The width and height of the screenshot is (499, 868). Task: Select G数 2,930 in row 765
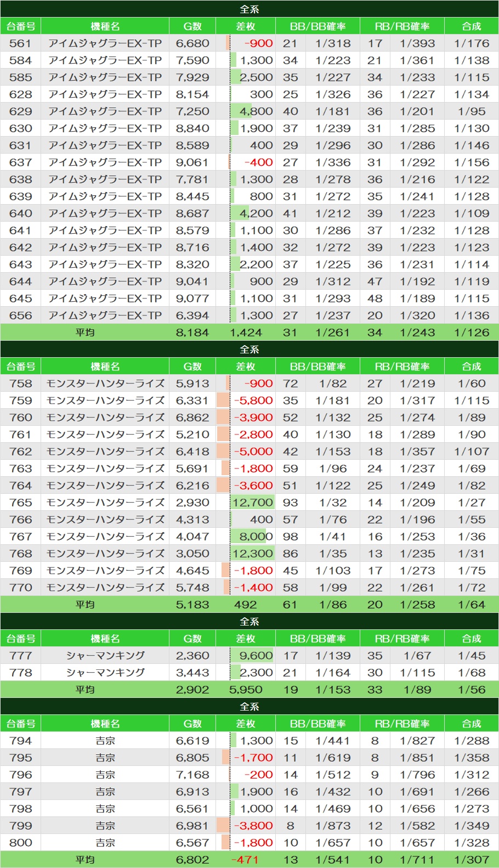(192, 503)
